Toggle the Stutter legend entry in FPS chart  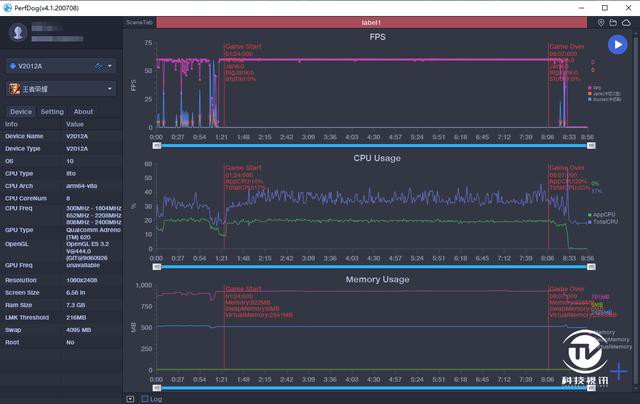click(604, 99)
